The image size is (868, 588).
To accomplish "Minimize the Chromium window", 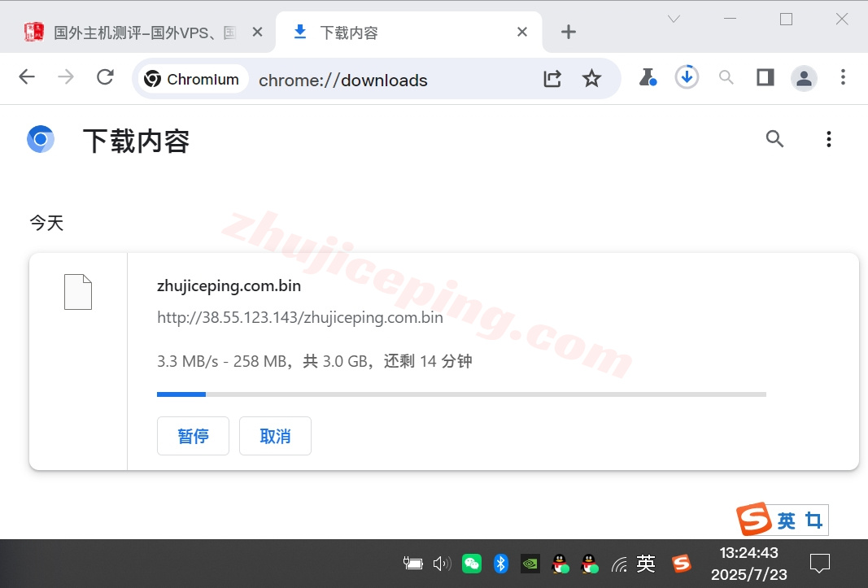I will tap(731, 19).
